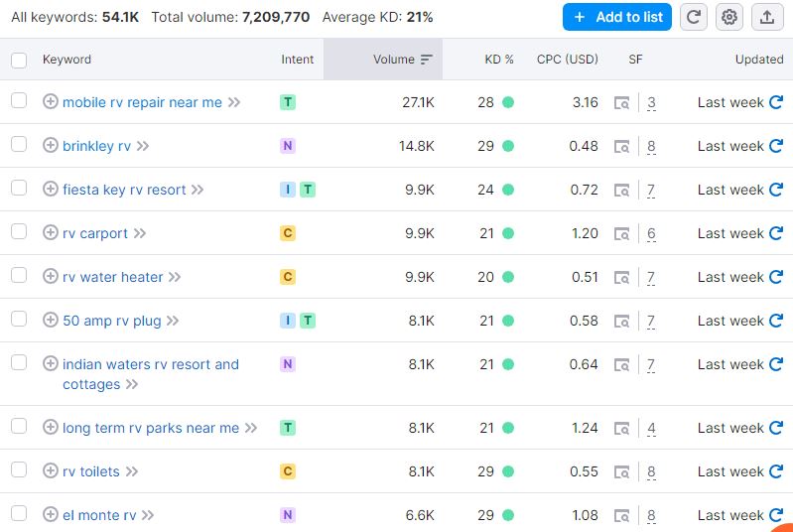Screen dimensions: 793x532
Task: Click SF count 3 for 'mobile rv repair near me'
Action: point(651,103)
